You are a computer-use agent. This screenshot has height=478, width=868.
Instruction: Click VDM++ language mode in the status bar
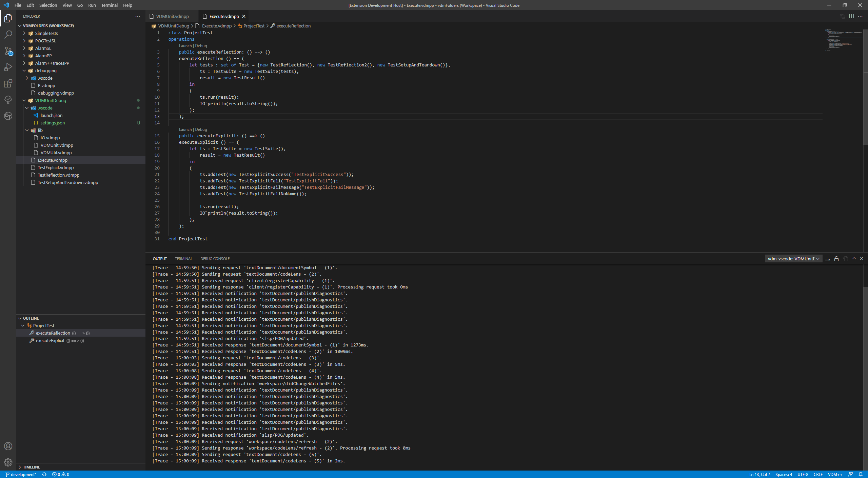(x=835, y=474)
